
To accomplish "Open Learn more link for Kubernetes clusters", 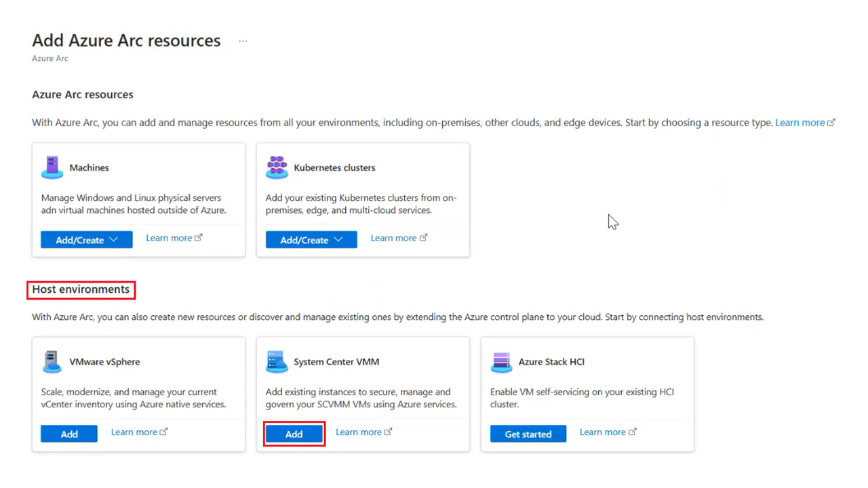I will click(393, 238).
